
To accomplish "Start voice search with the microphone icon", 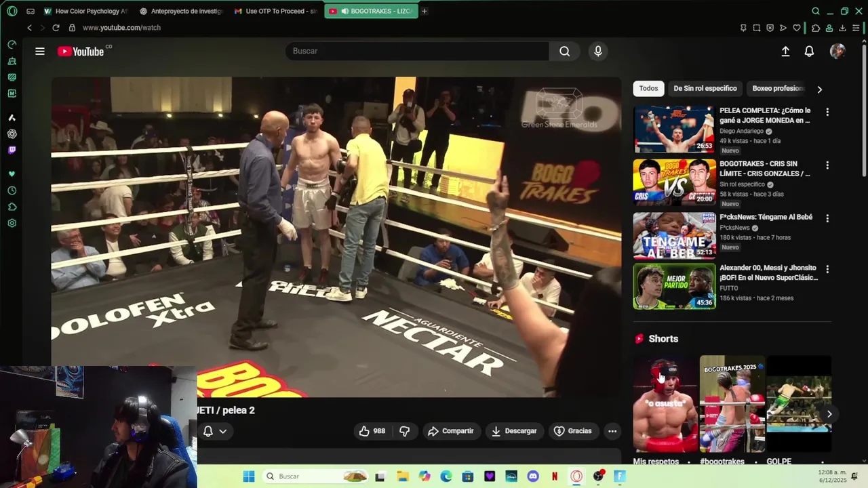I will [x=597, y=52].
